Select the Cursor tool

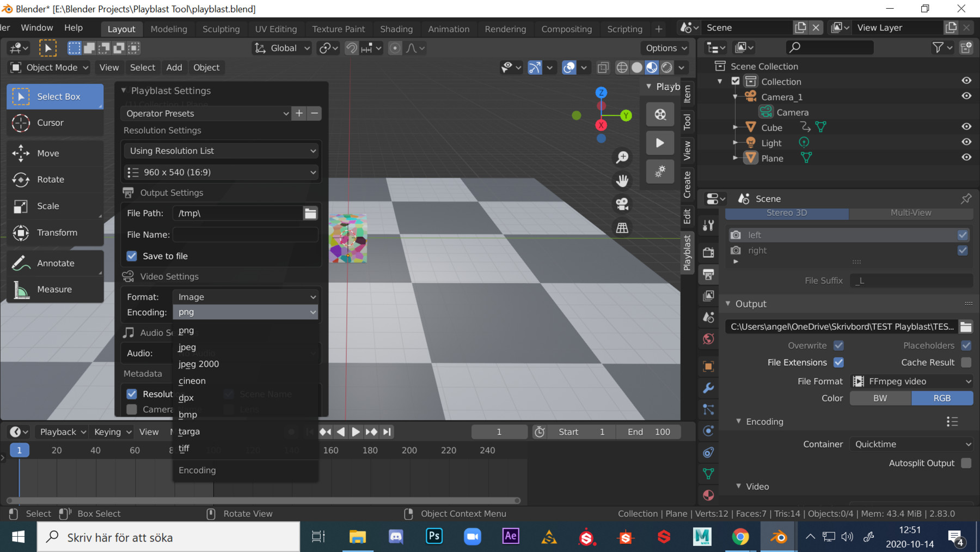[55, 123]
